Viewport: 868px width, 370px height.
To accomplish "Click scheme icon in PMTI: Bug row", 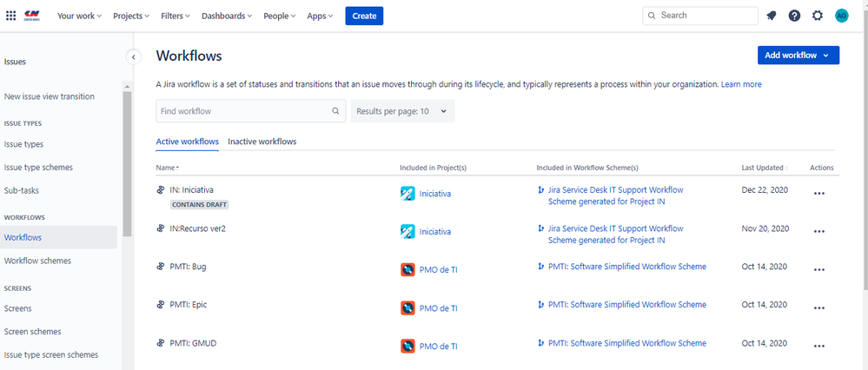I will point(540,267).
